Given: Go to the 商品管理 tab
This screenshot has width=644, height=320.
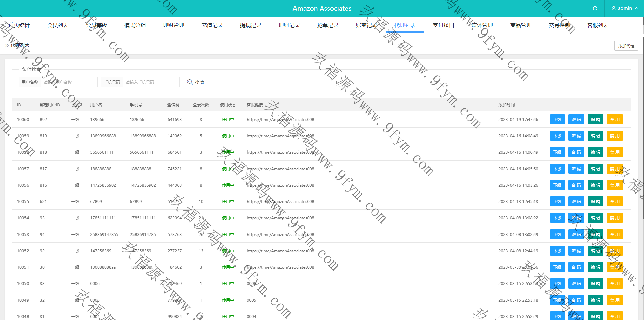Looking at the screenshot, I should coord(521,25).
